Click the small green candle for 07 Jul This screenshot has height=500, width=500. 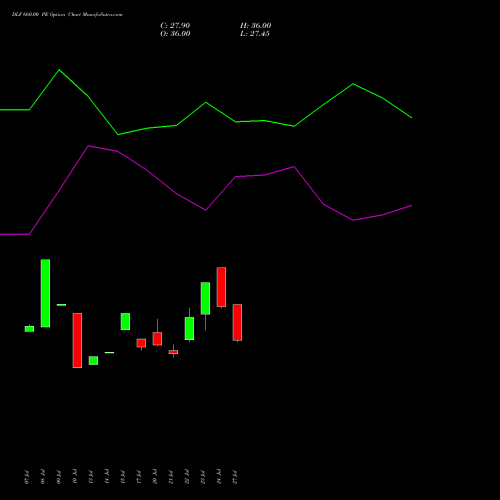click(29, 329)
